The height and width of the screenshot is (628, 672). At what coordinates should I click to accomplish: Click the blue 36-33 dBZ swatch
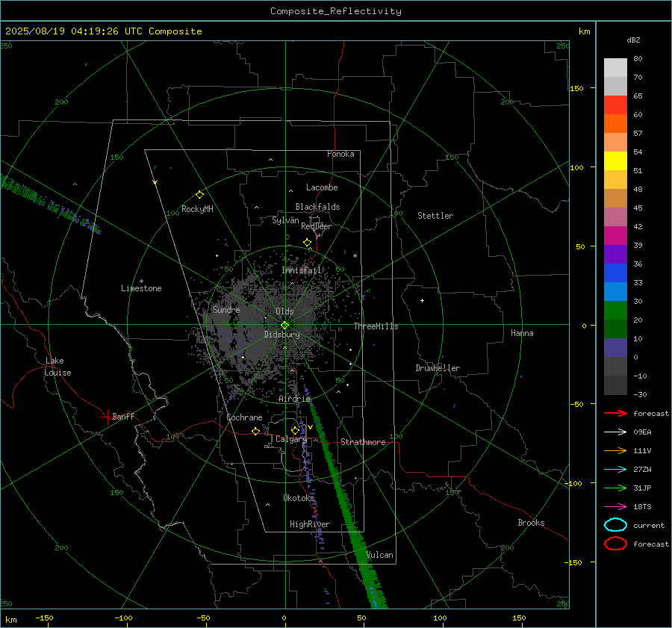(615, 273)
